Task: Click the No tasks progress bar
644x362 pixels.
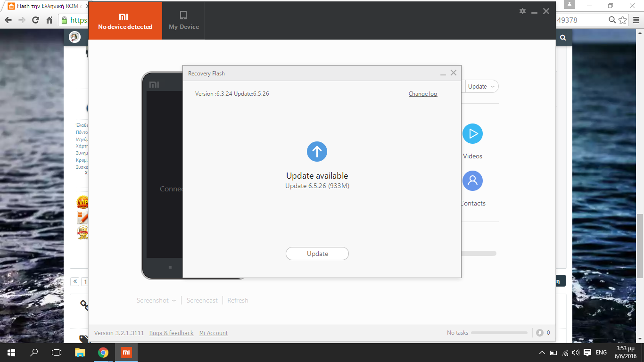Action: pyautogui.click(x=499, y=333)
